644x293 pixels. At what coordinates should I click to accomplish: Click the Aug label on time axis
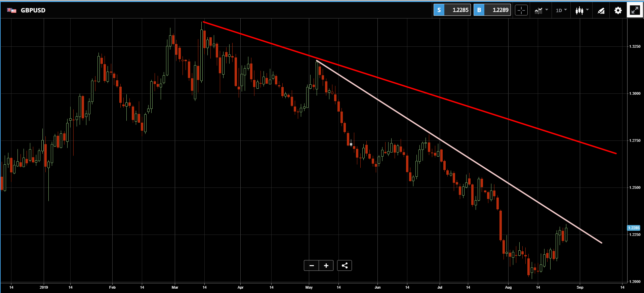point(508,287)
